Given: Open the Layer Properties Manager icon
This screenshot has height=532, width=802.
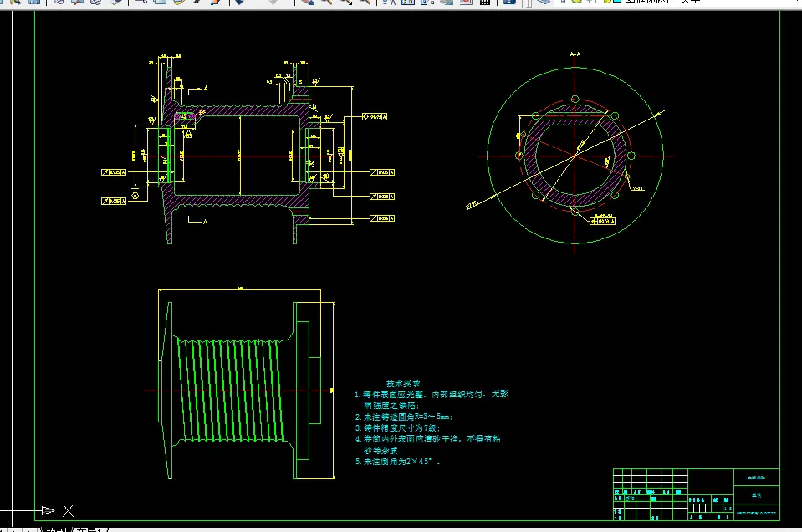Looking at the screenshot, I should tap(544, 2).
